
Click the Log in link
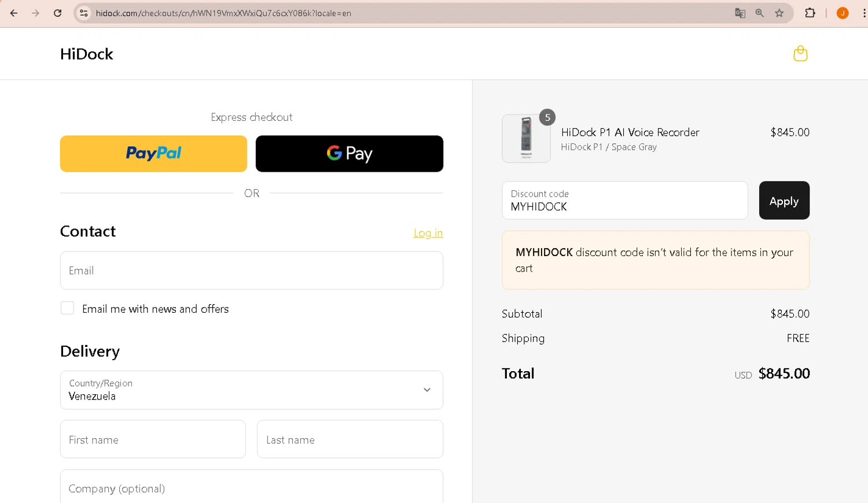tap(428, 233)
